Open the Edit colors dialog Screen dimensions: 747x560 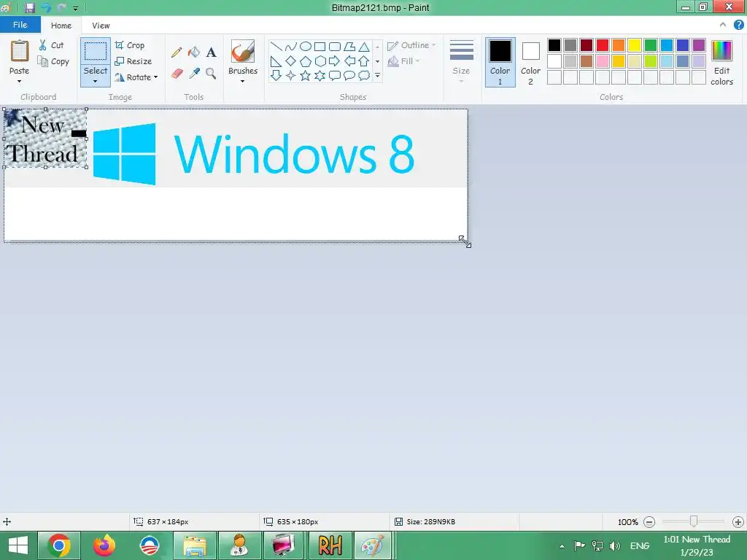[721, 63]
